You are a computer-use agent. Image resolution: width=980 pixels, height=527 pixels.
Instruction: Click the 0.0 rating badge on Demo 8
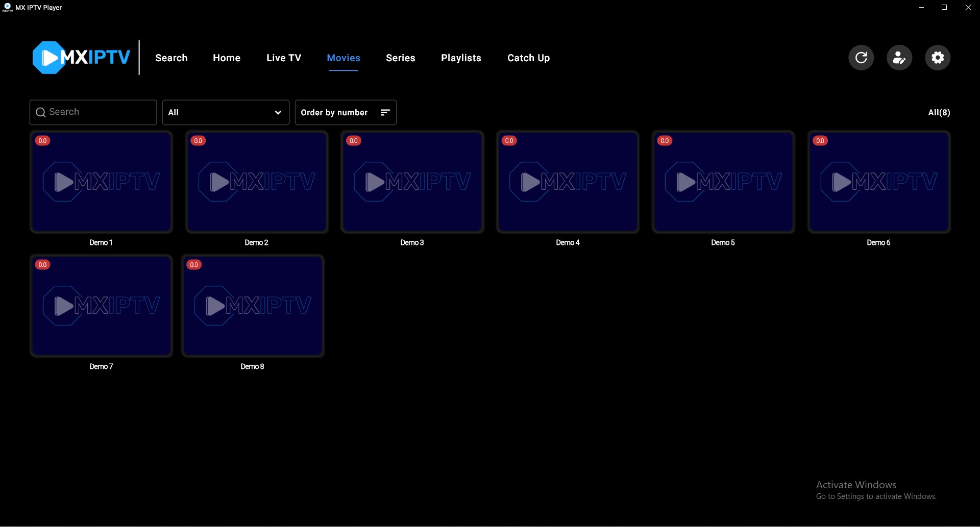(x=194, y=265)
